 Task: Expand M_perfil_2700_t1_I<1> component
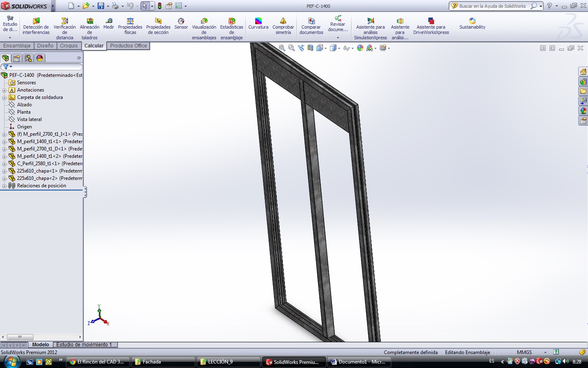pos(4,134)
